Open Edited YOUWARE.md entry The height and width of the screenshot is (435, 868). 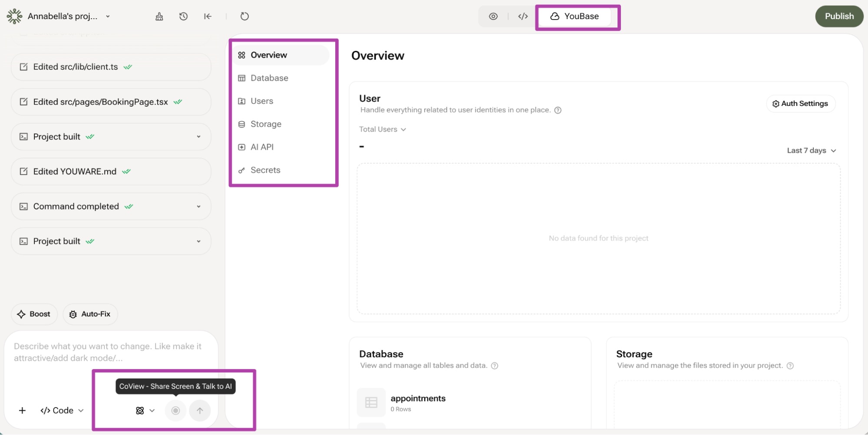[111, 171]
